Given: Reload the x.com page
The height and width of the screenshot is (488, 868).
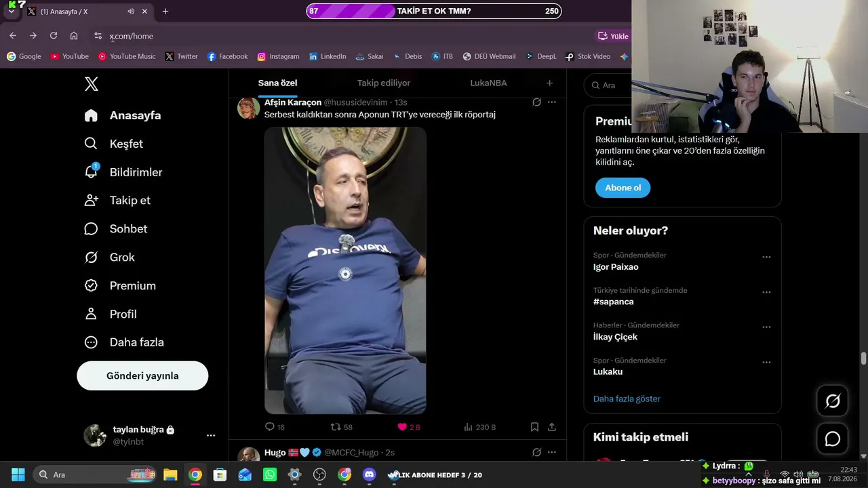Looking at the screenshot, I should (54, 36).
